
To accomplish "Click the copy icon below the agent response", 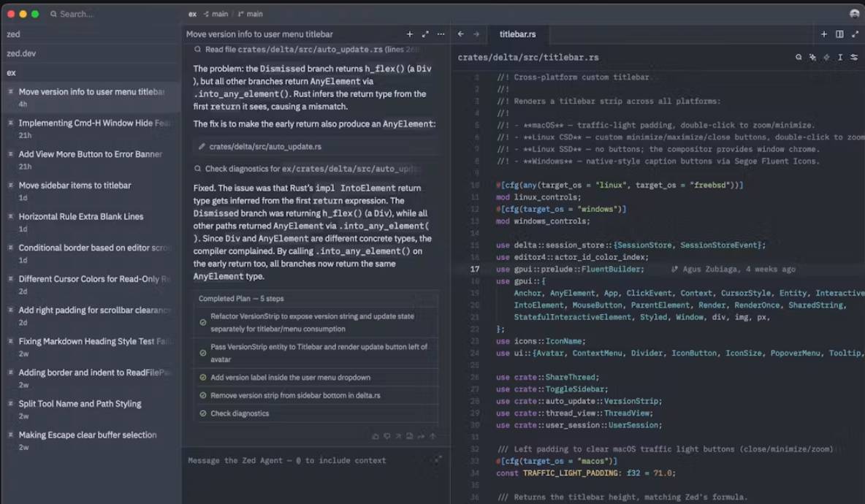I will [x=409, y=436].
